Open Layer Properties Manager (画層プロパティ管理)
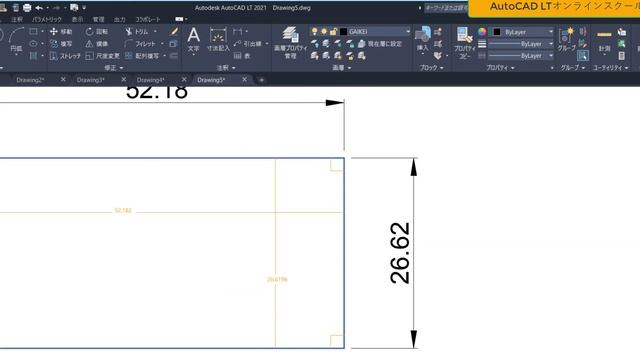This screenshot has height=360, width=640. (290, 42)
